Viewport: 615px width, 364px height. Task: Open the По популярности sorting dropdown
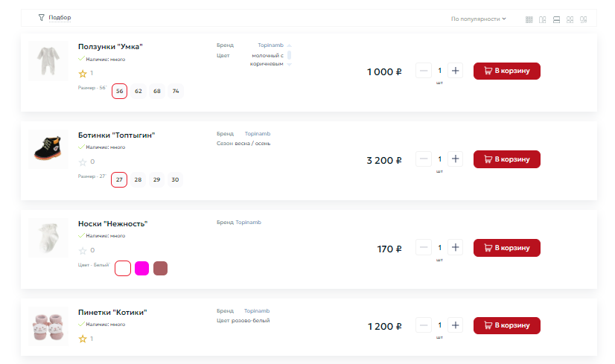479,19
